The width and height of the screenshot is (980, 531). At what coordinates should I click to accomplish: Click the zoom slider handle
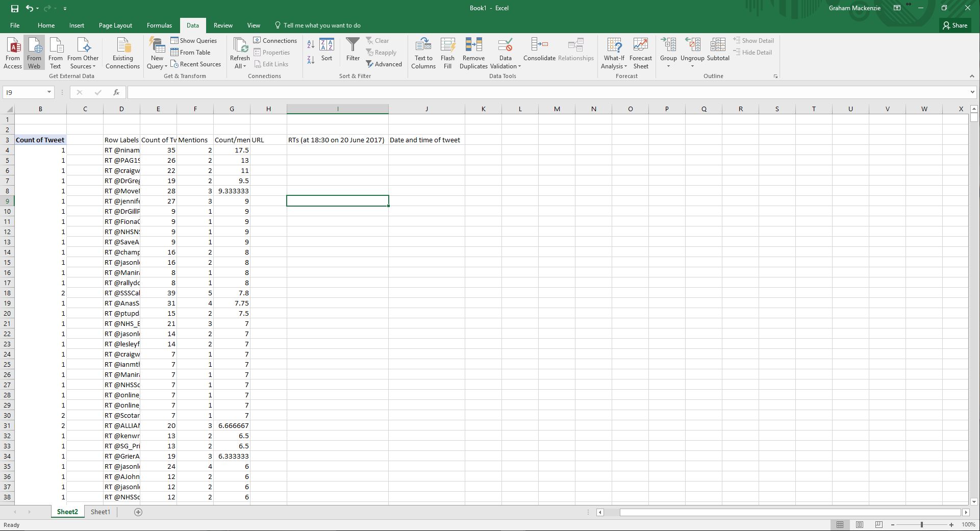[x=922, y=524]
